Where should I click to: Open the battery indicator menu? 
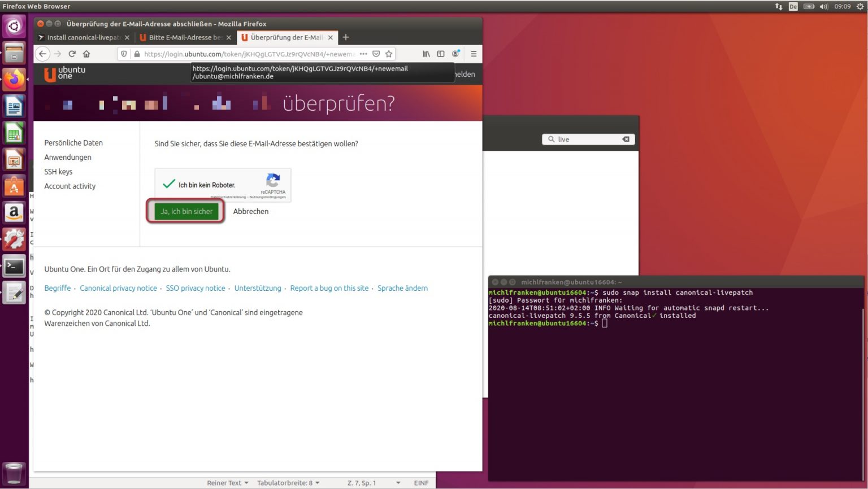click(x=809, y=6)
